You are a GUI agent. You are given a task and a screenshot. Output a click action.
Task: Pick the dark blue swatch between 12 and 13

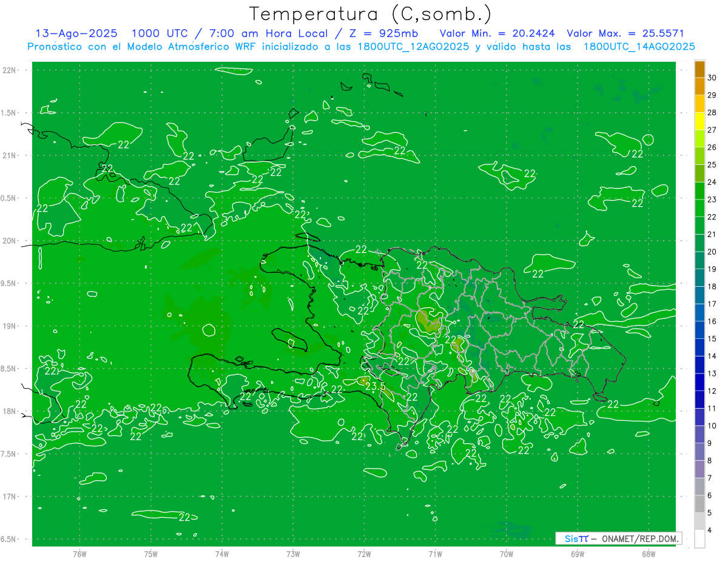pyautogui.click(x=699, y=382)
